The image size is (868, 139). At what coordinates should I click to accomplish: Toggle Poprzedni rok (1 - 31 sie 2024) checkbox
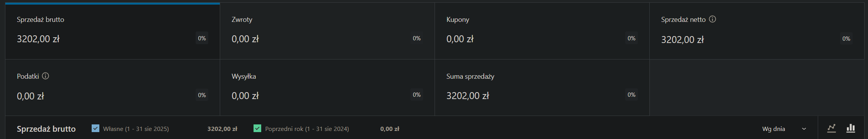257,128
